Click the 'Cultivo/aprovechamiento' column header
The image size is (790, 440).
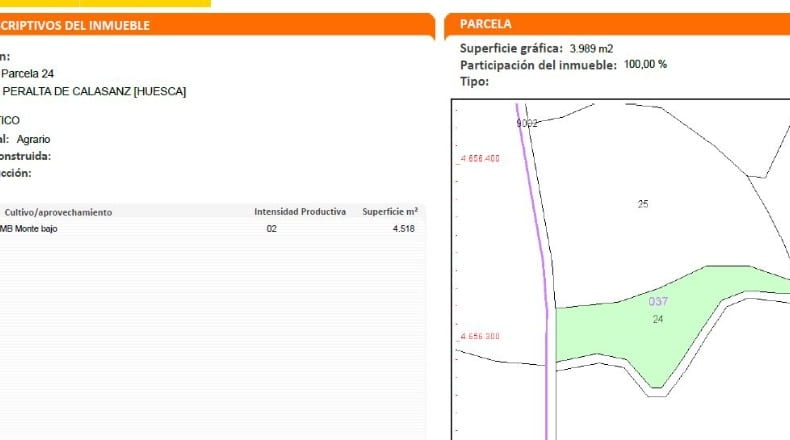pos(58,212)
